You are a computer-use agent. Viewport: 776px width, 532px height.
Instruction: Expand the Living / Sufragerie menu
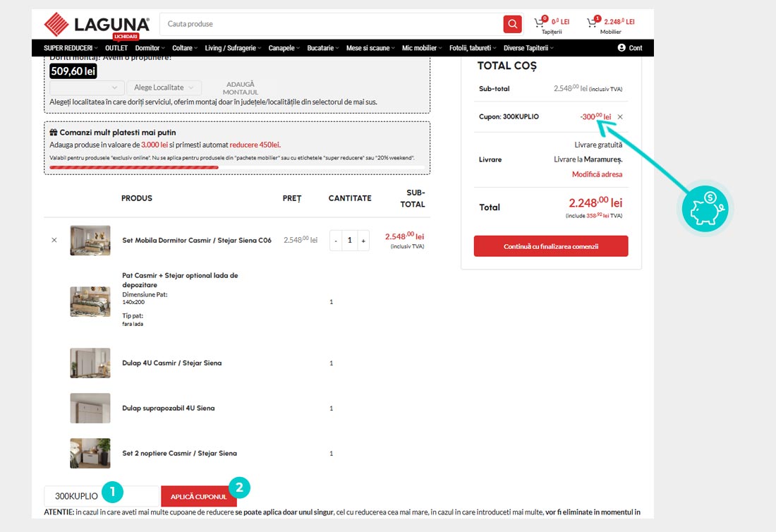tap(233, 48)
